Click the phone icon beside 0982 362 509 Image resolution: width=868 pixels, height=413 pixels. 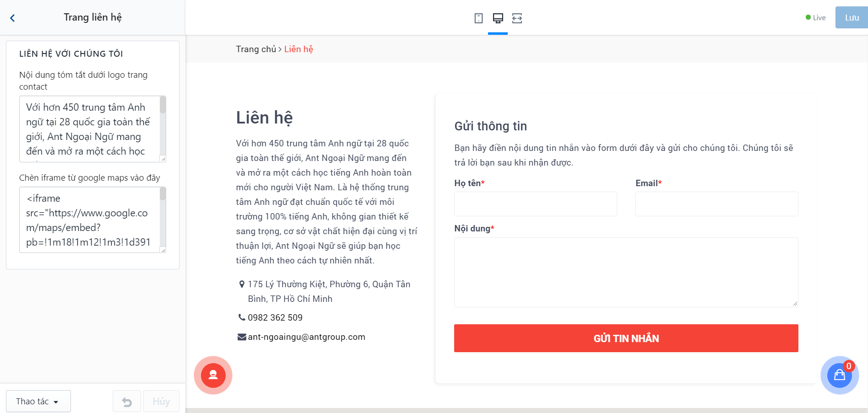click(242, 317)
